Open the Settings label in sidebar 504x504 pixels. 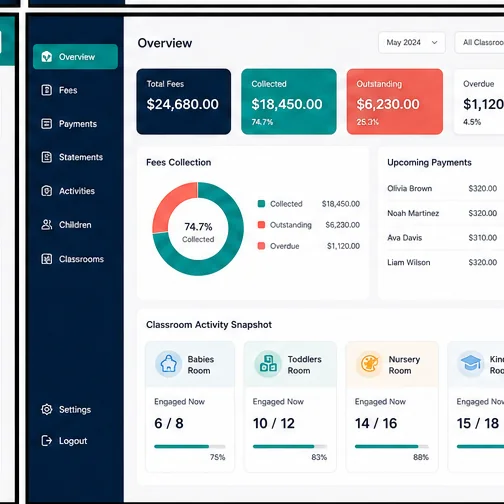[x=75, y=410]
